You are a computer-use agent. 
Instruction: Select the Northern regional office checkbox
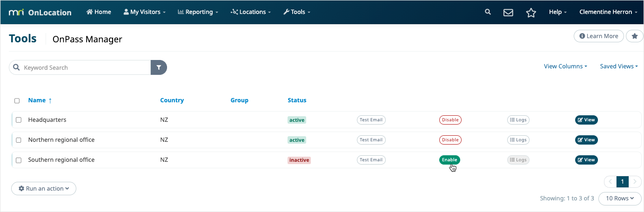click(x=19, y=140)
